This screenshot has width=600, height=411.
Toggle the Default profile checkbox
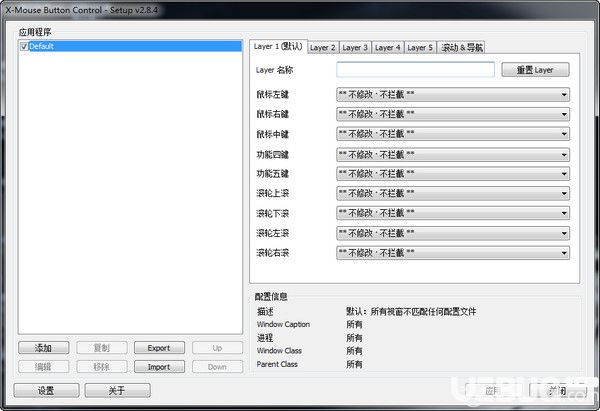pos(24,46)
